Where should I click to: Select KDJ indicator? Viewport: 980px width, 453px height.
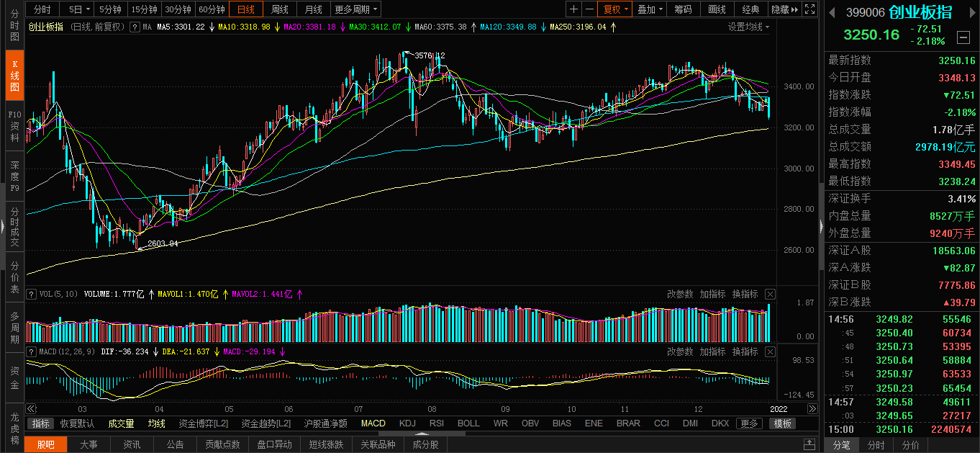click(407, 423)
